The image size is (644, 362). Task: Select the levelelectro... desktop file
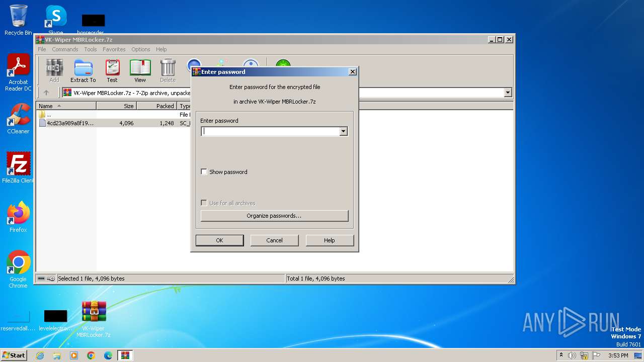click(55, 320)
